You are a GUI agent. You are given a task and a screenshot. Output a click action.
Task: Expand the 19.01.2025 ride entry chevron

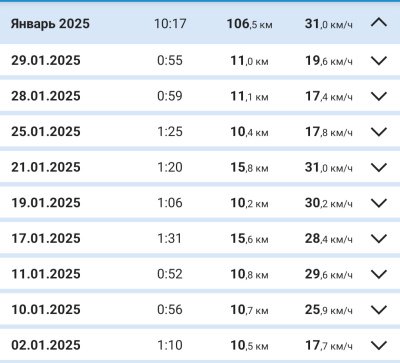(379, 203)
